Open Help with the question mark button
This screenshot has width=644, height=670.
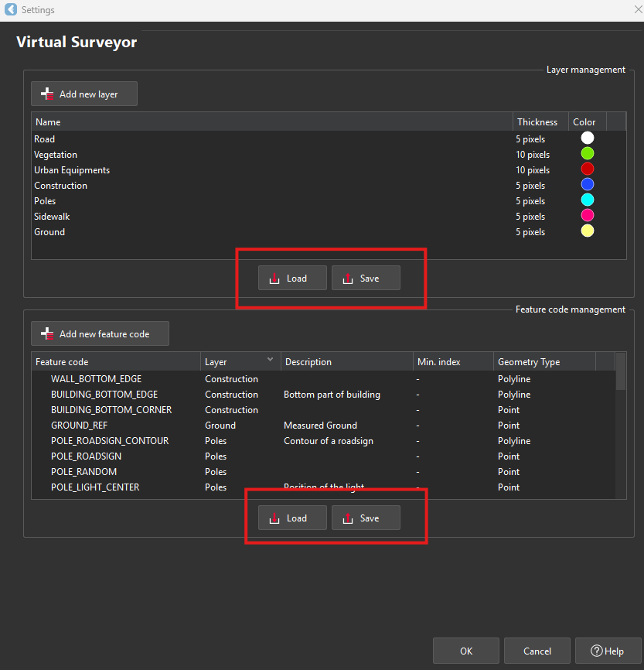point(607,651)
